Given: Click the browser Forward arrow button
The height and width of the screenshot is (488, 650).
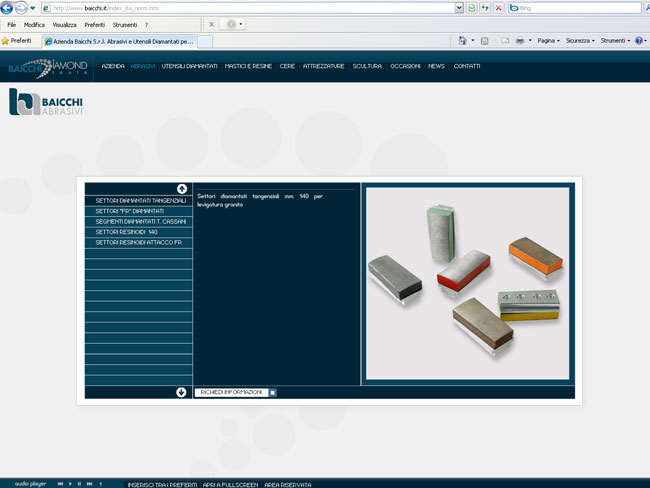Looking at the screenshot, I should tap(20, 7).
